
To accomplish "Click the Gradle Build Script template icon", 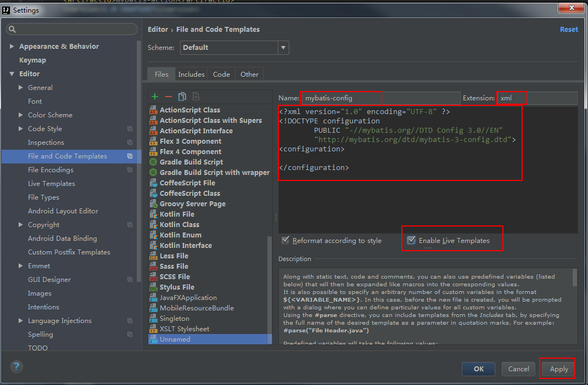I will click(153, 162).
